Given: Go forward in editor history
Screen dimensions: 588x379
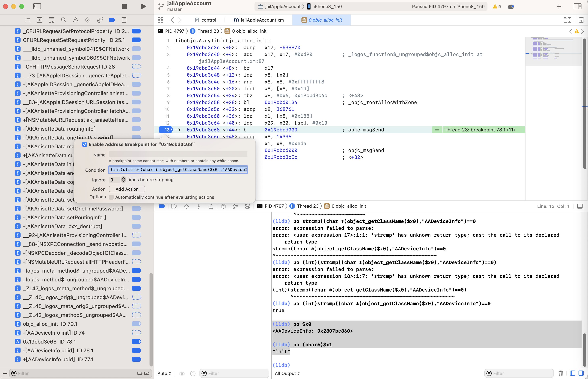Looking at the screenshot, I should click(x=180, y=20).
